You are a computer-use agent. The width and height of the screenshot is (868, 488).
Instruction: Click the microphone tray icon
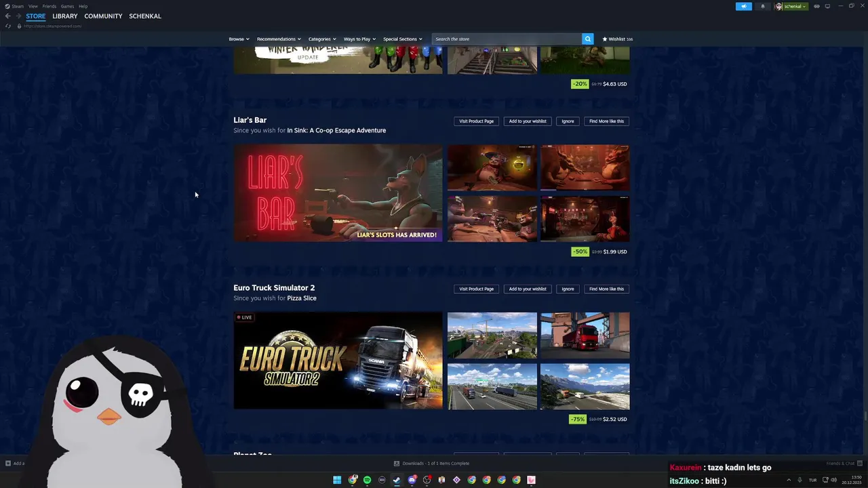pos(800,480)
